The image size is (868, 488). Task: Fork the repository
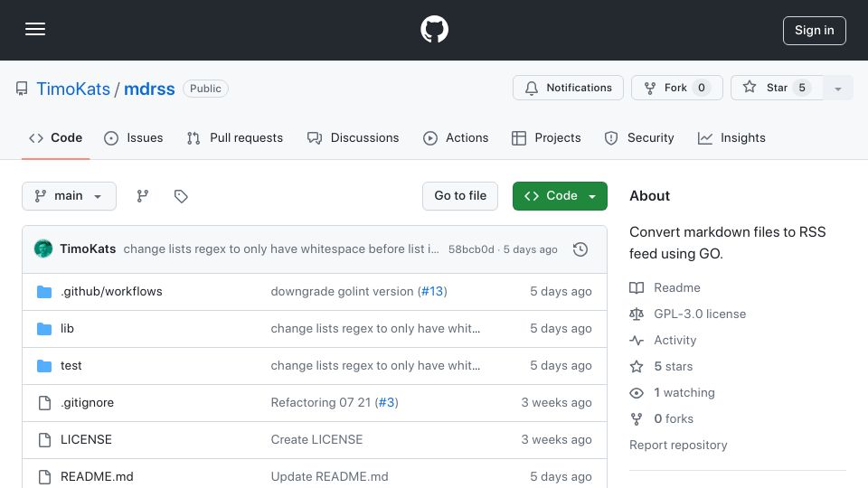[677, 88]
